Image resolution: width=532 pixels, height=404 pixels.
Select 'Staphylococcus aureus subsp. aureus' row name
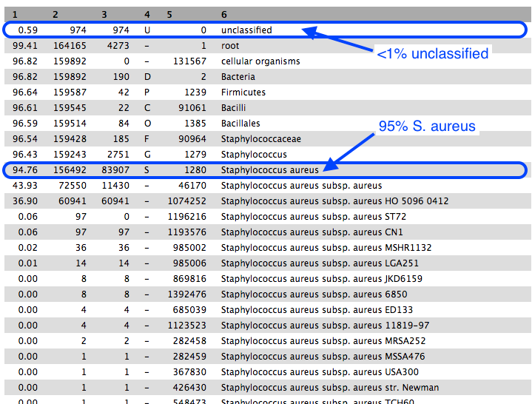point(301,186)
